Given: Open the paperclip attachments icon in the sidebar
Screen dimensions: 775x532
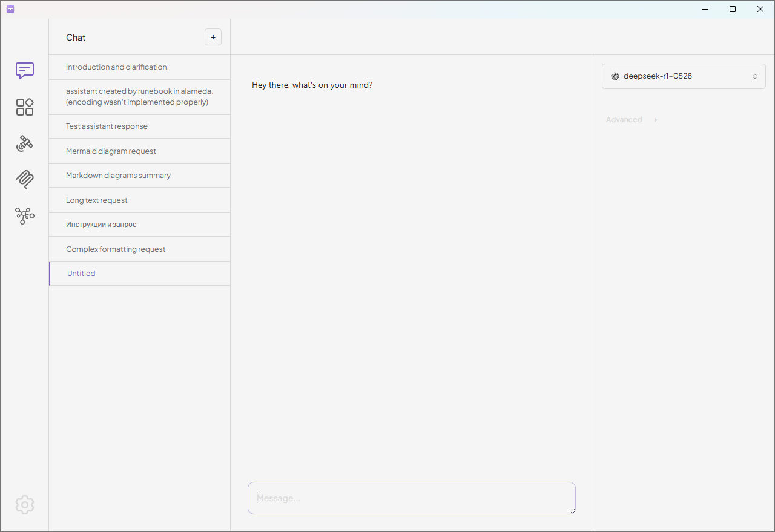Looking at the screenshot, I should 25,179.
